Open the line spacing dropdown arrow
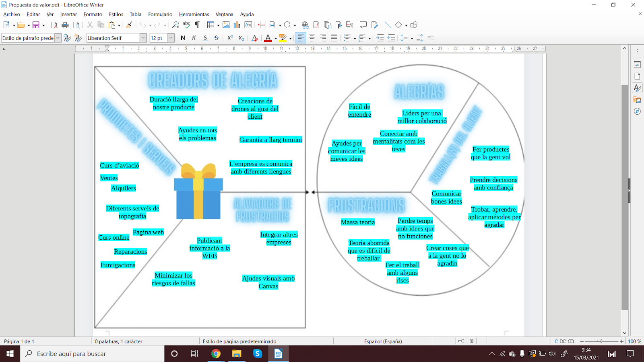The height and width of the screenshot is (362, 644). pyautogui.click(x=412, y=38)
